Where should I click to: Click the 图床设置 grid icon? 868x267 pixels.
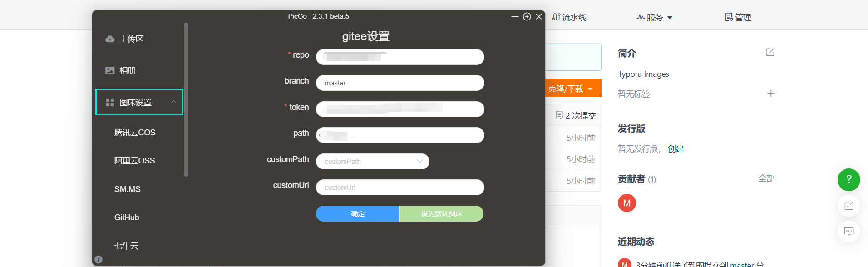click(110, 103)
